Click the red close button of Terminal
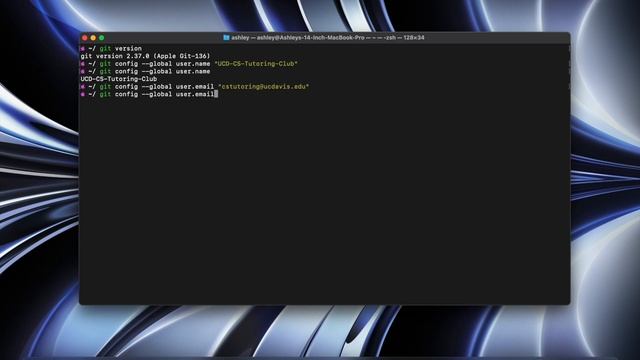The image size is (640, 360). pos(85,38)
